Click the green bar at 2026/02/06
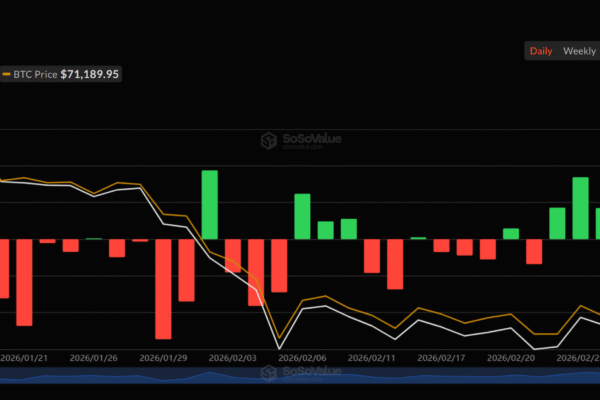Screen dimensions: 600x400 point(302,216)
